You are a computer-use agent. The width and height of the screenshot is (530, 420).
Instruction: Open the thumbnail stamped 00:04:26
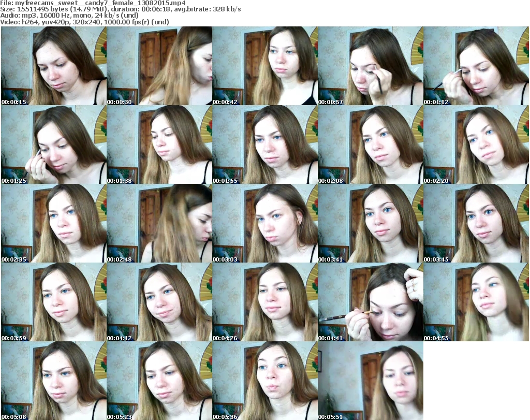pos(265,302)
